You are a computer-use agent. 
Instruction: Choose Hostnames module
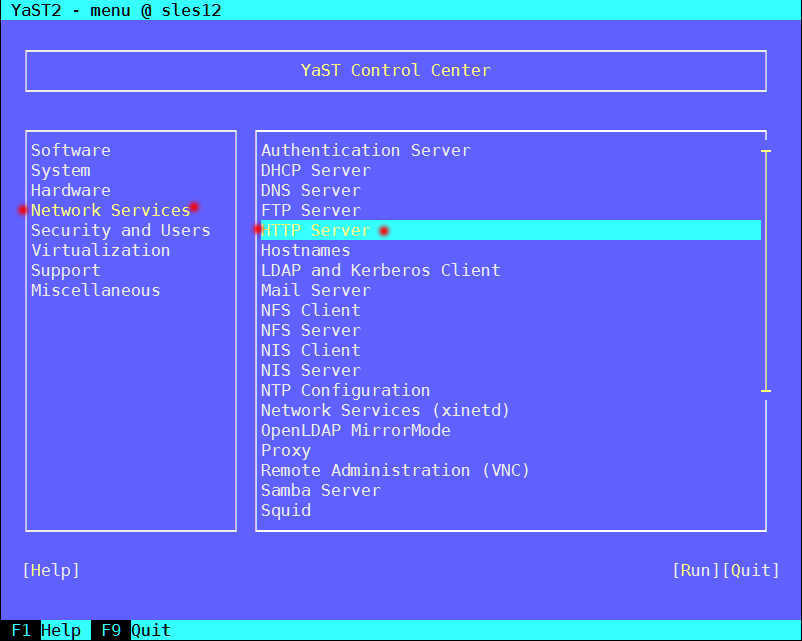pos(305,250)
